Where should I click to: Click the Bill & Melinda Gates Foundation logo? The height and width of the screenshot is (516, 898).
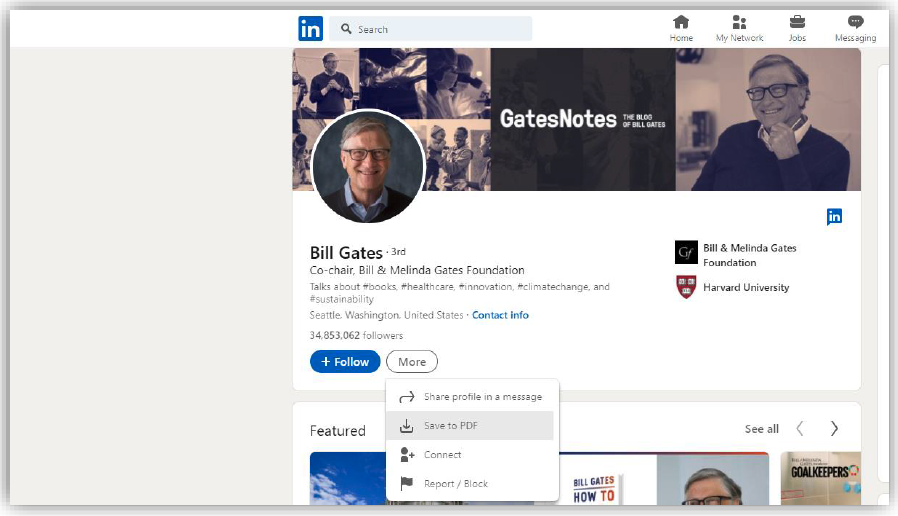[x=686, y=252]
